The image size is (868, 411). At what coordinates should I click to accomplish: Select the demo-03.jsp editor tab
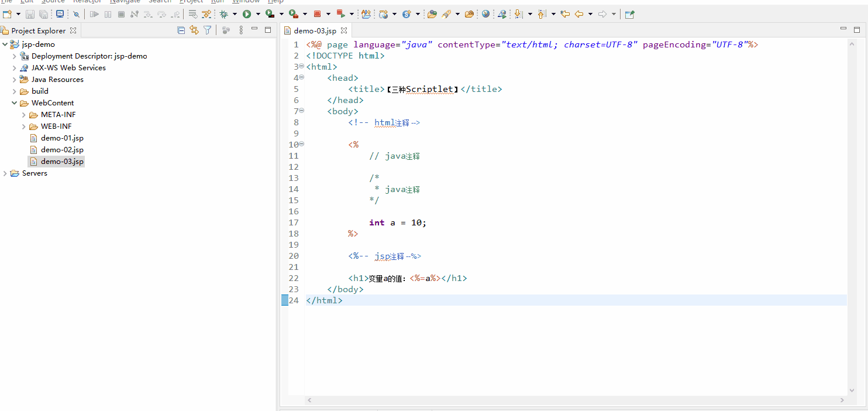pyautogui.click(x=315, y=30)
